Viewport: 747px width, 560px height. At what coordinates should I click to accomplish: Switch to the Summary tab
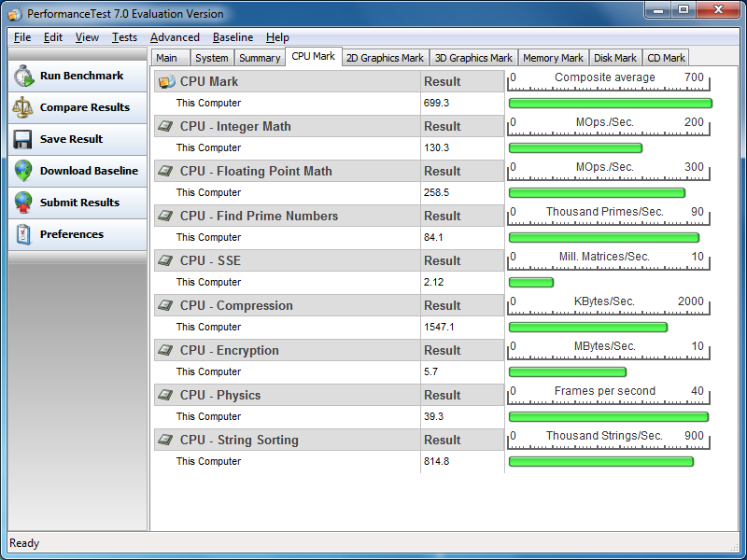pos(260,58)
